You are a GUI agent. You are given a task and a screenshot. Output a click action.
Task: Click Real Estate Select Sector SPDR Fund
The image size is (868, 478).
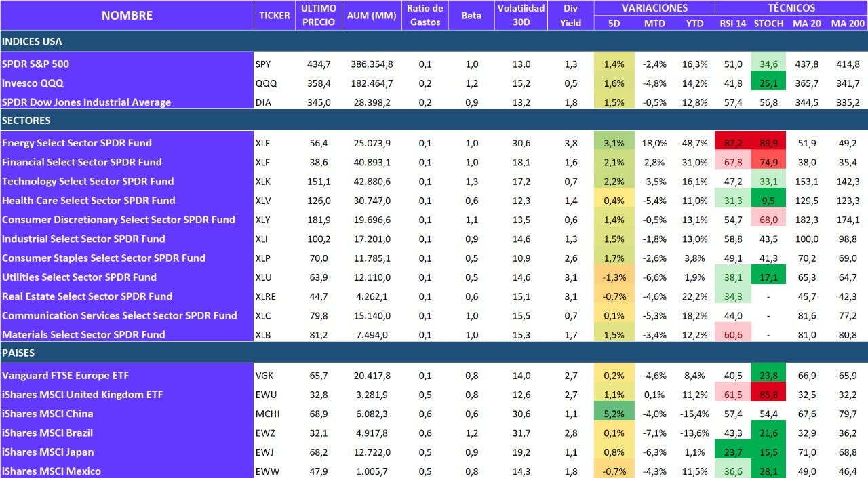click(x=127, y=296)
